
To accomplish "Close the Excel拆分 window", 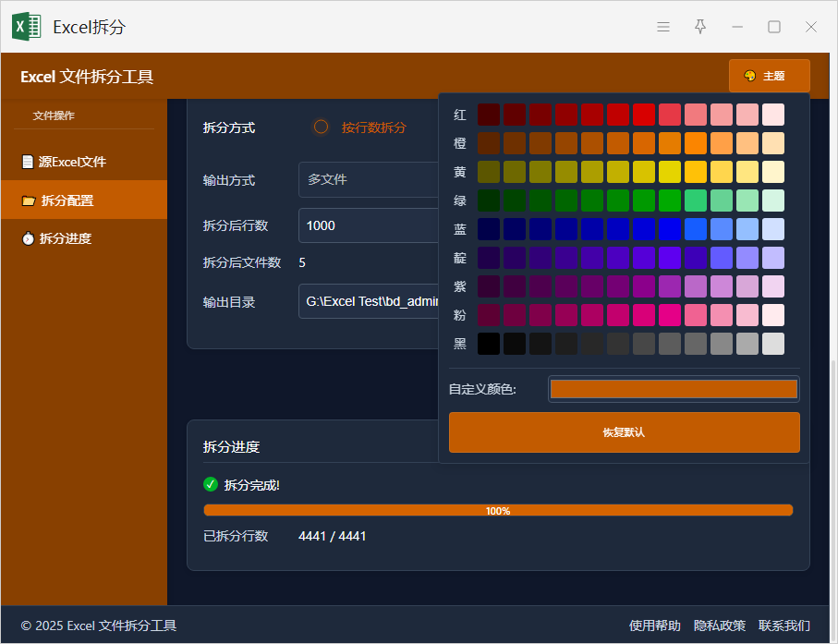I will tap(810, 27).
